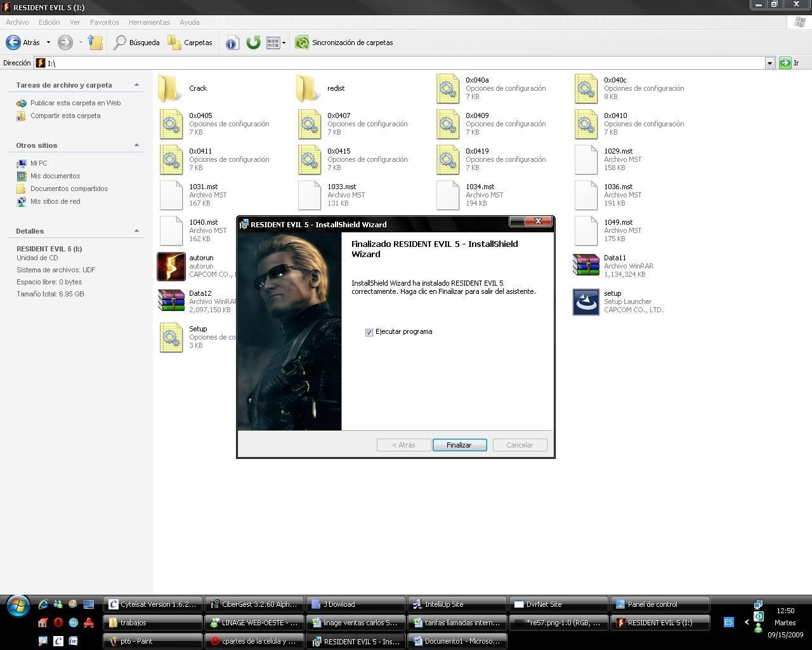Screen dimensions: 812x650
Task: Collapse Tareas de archivo y carpeta panel
Action: [x=136, y=85]
